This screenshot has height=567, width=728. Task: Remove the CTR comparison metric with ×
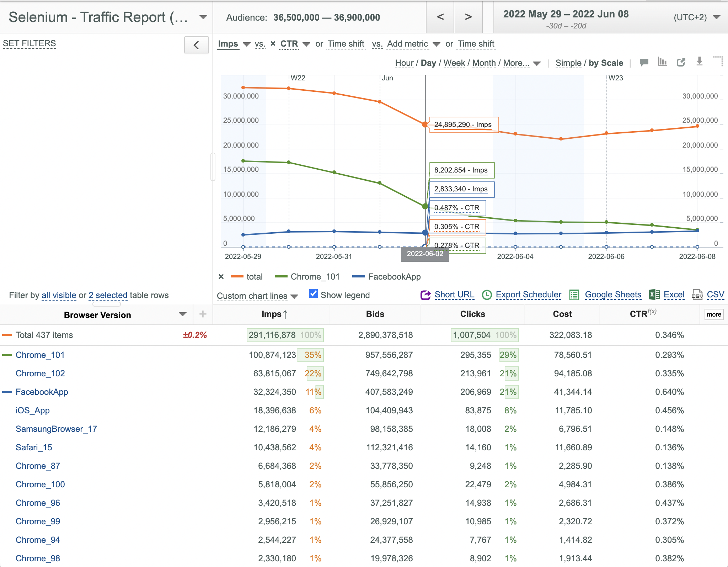(x=273, y=44)
